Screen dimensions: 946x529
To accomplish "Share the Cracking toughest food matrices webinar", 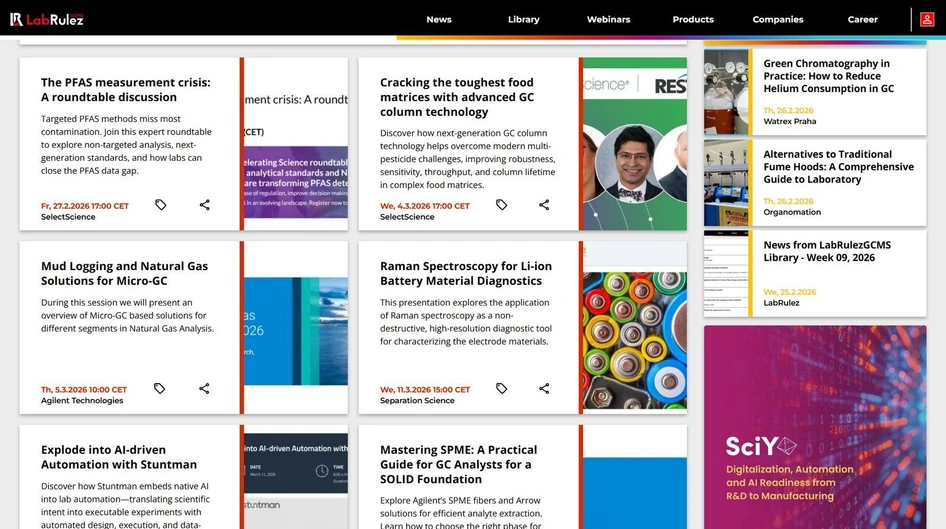I will 544,205.
